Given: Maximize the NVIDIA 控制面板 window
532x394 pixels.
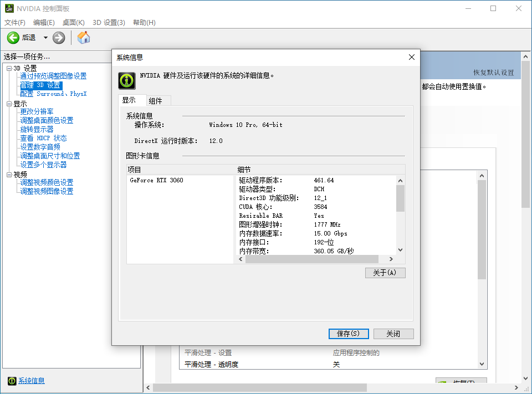Looking at the screenshot, I should click(493, 8).
